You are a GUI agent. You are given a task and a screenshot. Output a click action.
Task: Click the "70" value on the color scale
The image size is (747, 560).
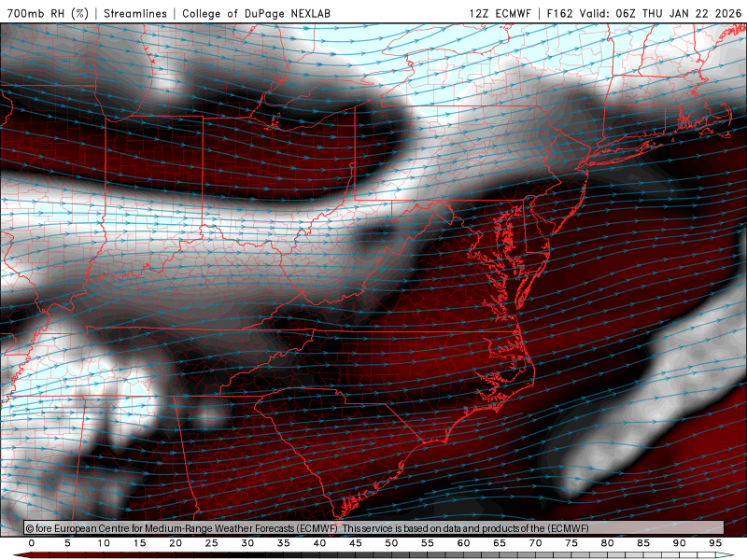point(535,543)
